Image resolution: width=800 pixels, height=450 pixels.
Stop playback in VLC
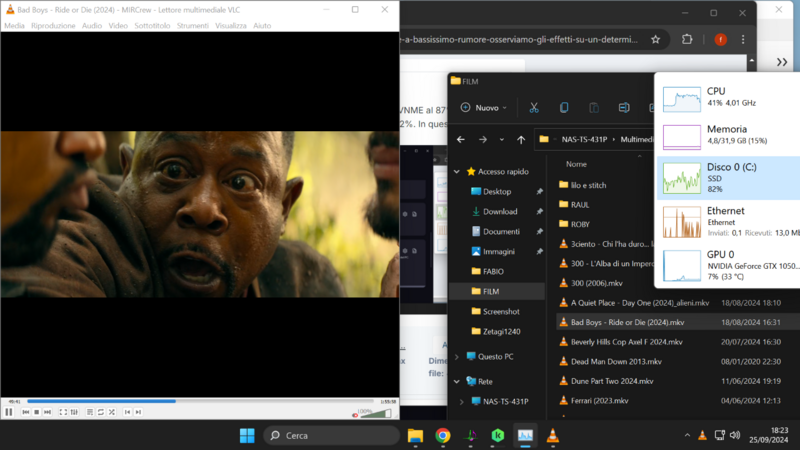pos(37,412)
